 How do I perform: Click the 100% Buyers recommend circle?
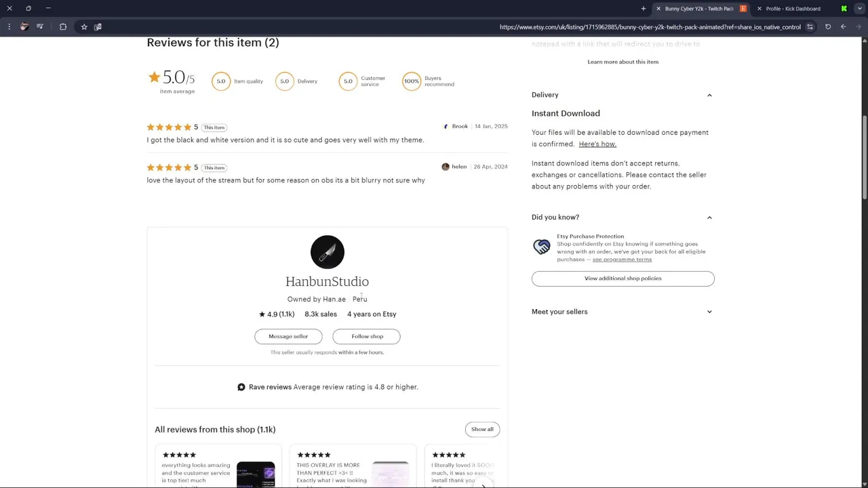click(x=412, y=81)
